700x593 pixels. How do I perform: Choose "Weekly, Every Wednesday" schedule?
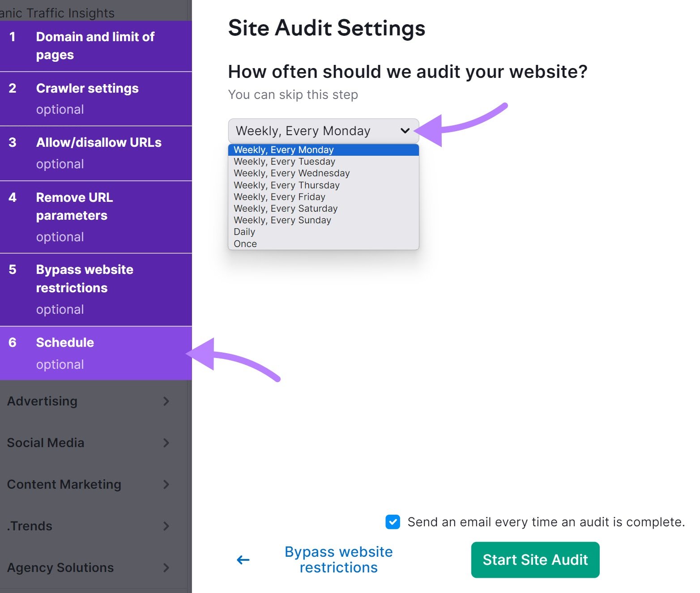(291, 173)
